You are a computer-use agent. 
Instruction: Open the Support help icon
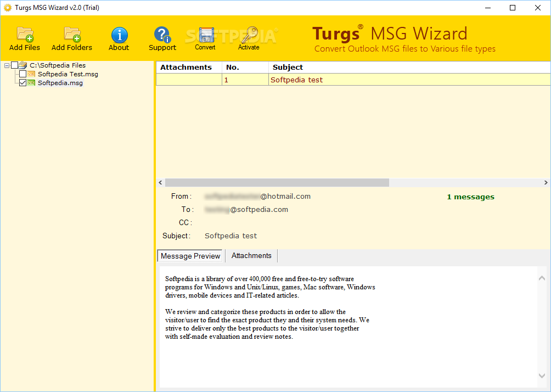click(162, 35)
